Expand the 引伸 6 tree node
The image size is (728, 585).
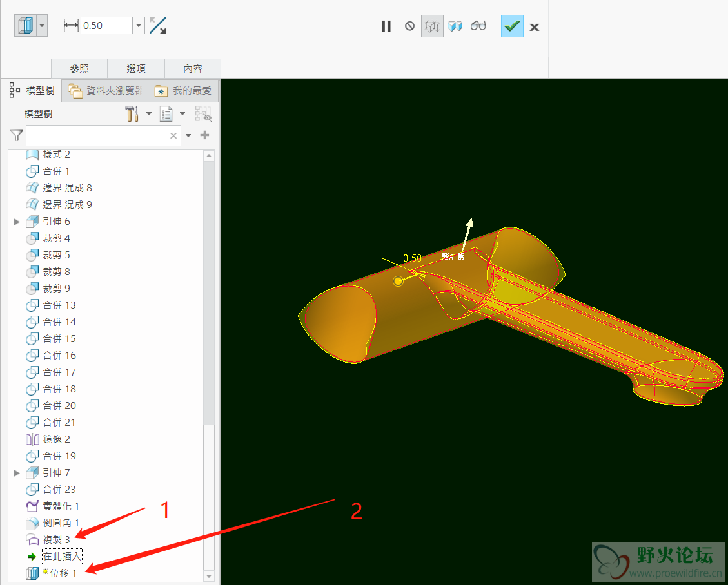pos(17,222)
